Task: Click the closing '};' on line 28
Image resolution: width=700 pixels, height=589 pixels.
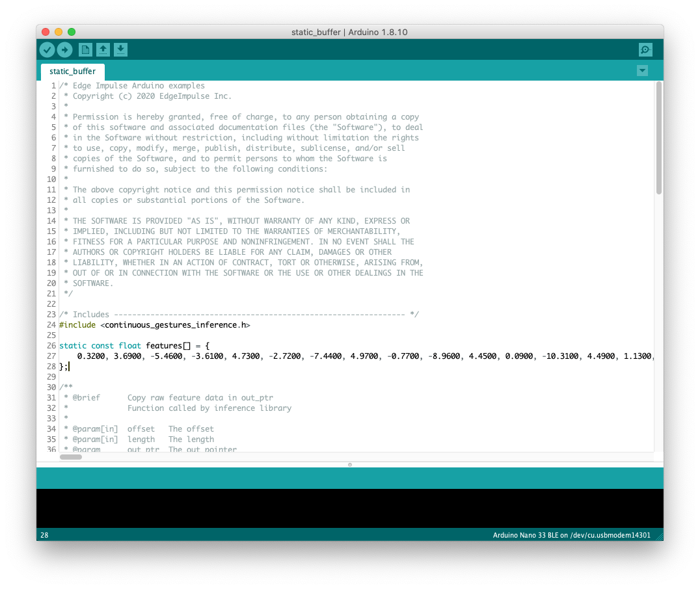Action: coord(63,367)
